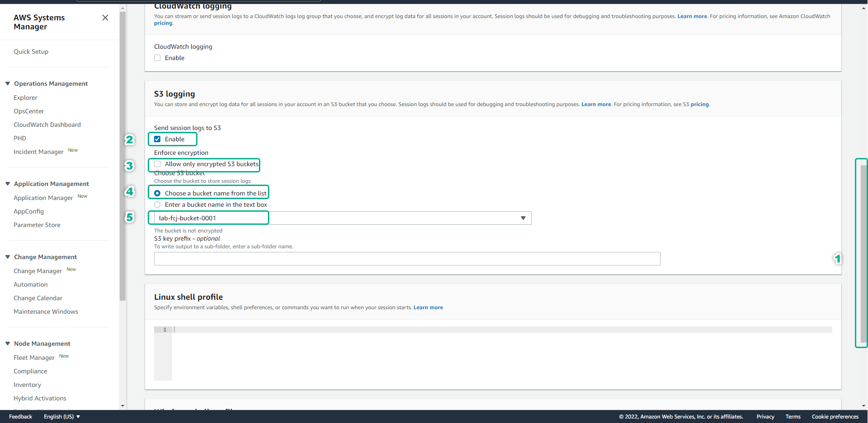Expand the English (US) language selector
The height and width of the screenshot is (423, 868).
coord(61,416)
